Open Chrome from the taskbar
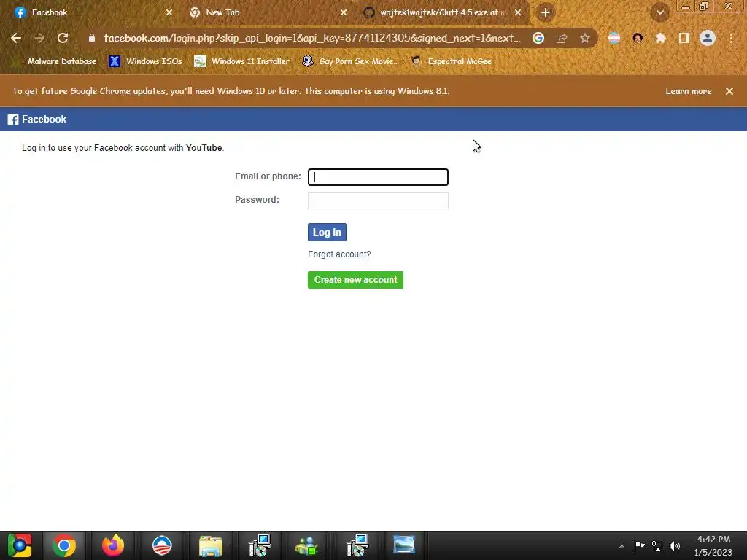 point(64,545)
